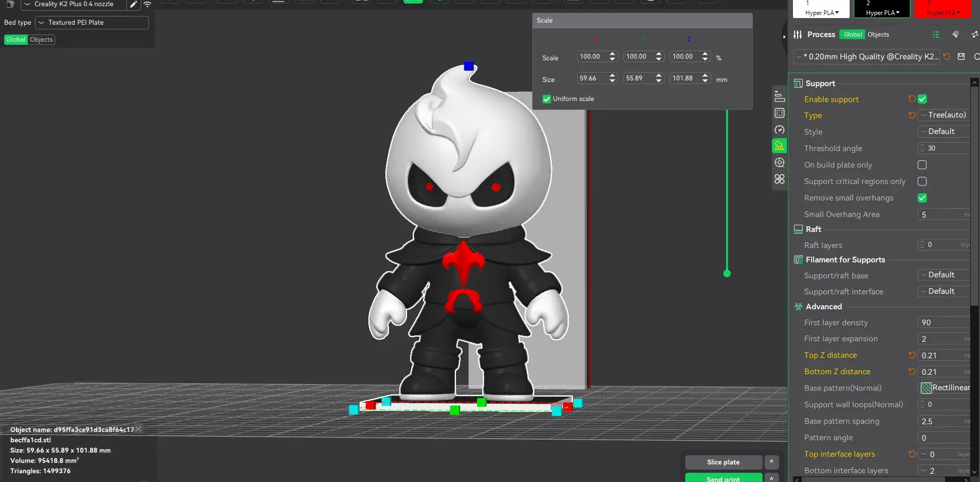Reset support Type to default value
This screenshot has height=482, width=980.
[x=911, y=115]
